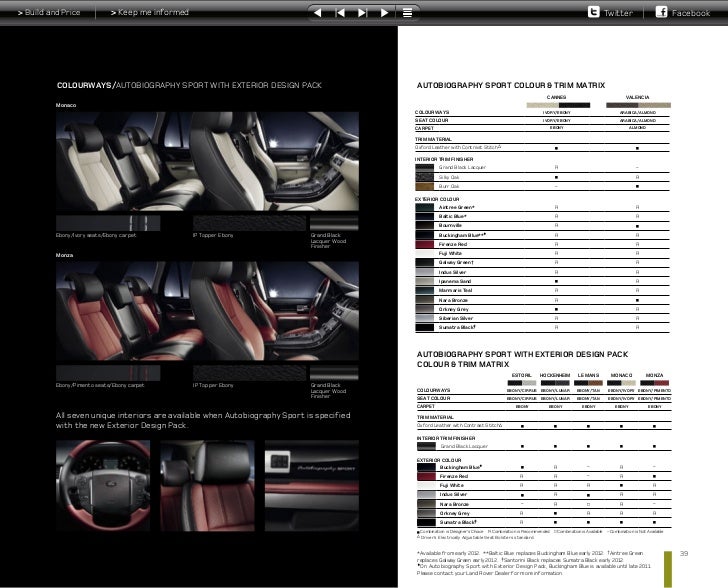
Task: Click the Ebony/Pimento seats swatch strip
Action: point(108,373)
